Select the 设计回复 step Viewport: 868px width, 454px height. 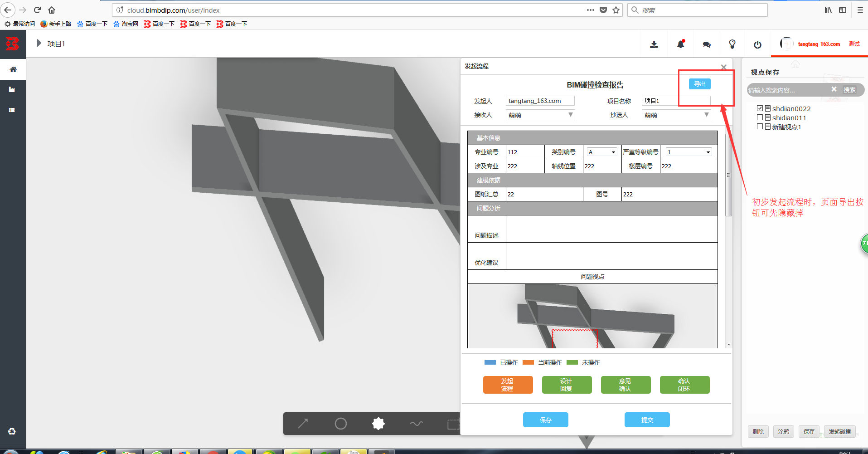(x=567, y=385)
